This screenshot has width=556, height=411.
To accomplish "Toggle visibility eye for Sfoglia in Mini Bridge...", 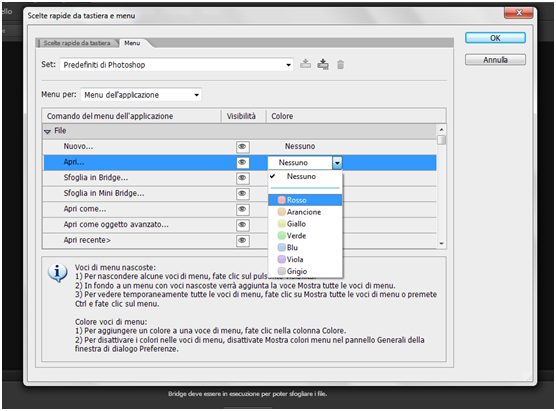I will tap(243, 193).
